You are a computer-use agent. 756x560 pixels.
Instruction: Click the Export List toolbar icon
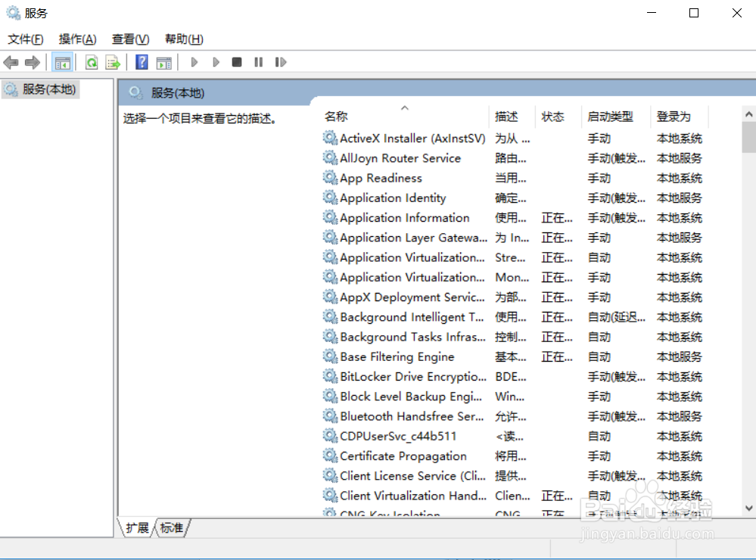pyautogui.click(x=113, y=62)
